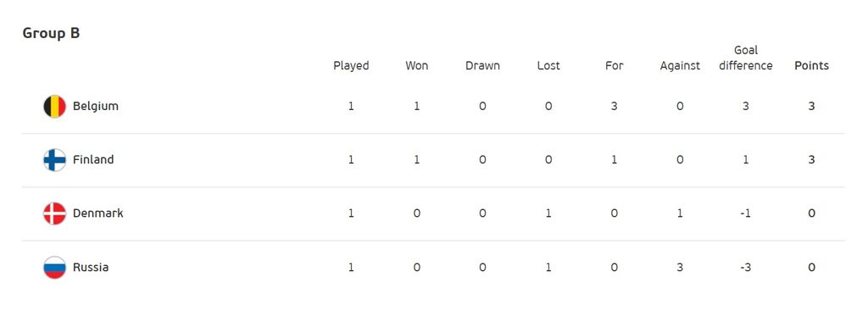Click the Finland flag icon
This screenshot has width=868, height=310.
(55, 160)
